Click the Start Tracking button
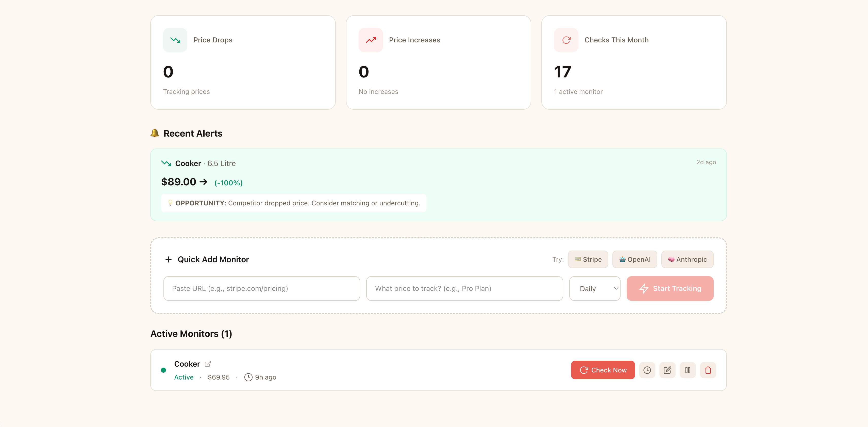The width and height of the screenshot is (868, 427). tap(670, 288)
